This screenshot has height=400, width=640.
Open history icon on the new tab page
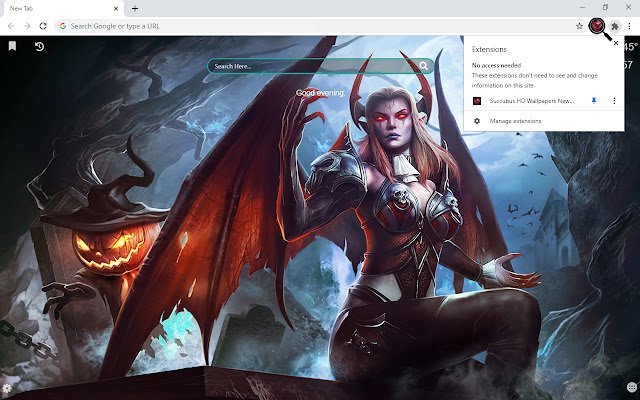tap(39, 47)
